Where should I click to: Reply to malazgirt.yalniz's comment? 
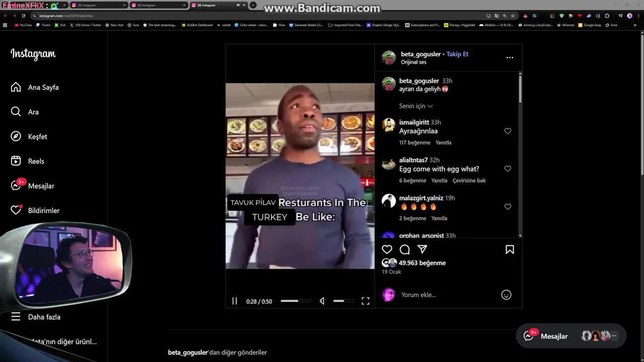439,218
